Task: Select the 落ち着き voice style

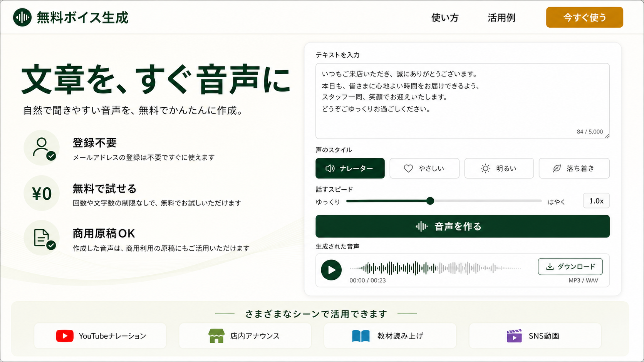Action: coord(574,168)
